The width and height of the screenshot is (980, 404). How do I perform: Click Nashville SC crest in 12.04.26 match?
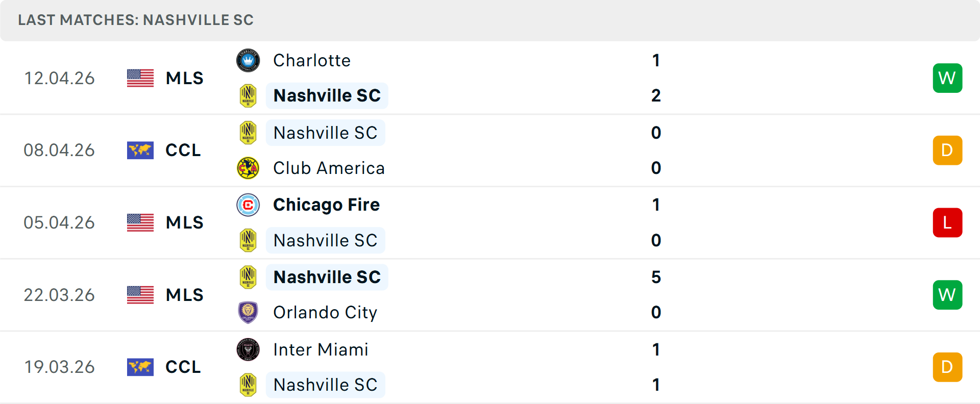[248, 95]
